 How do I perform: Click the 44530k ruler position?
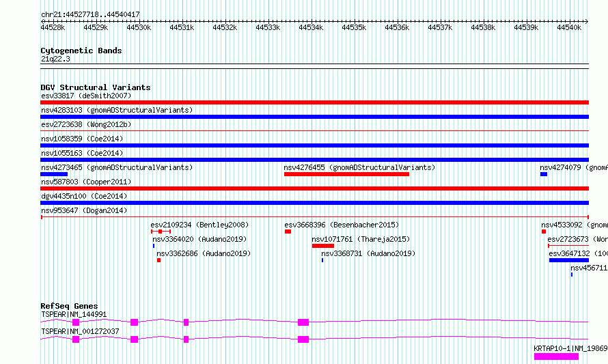coord(139,27)
